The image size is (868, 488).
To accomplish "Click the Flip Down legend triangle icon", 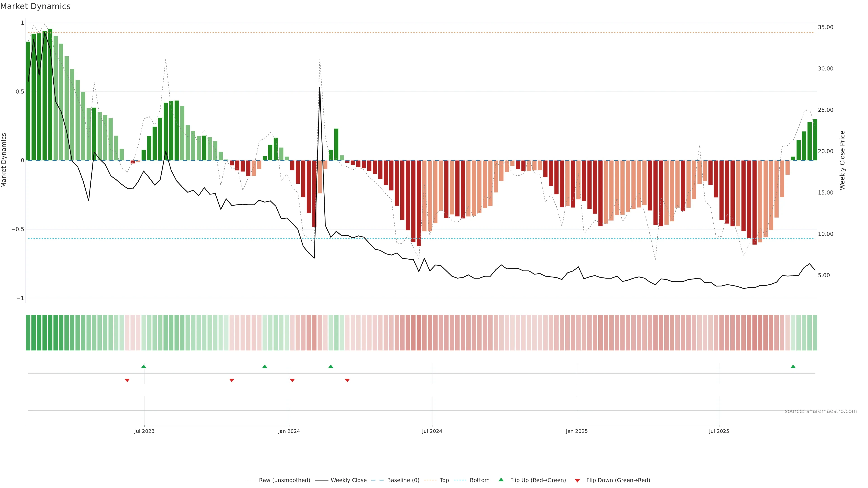I will (x=577, y=481).
